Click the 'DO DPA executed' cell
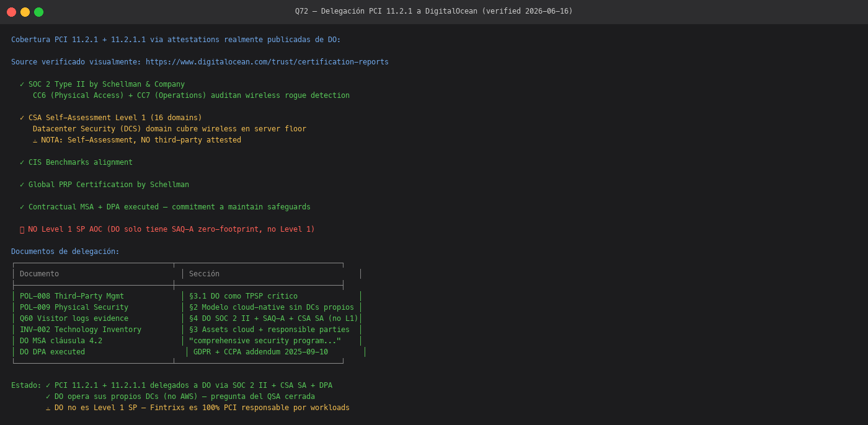 52,352
